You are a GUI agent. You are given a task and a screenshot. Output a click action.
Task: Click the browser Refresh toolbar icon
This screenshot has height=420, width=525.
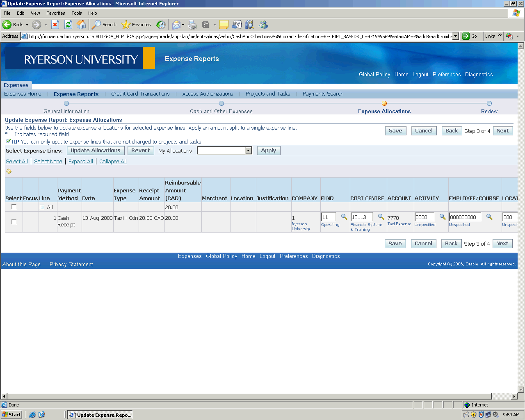[68, 25]
